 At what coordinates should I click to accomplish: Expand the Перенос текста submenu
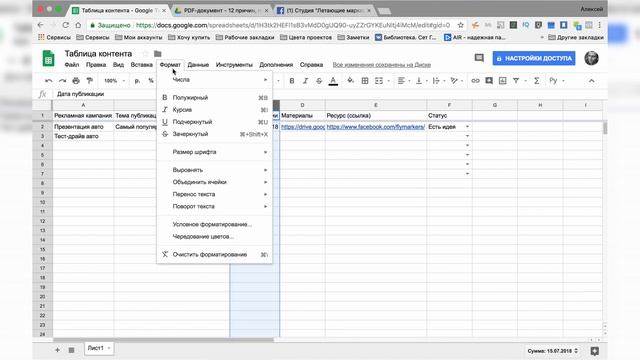pyautogui.click(x=215, y=194)
